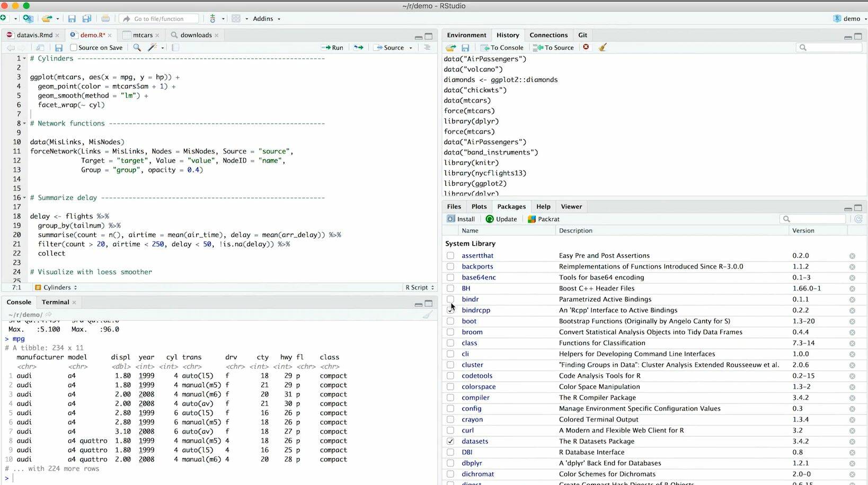
Task: Save history to file icon
Action: (465, 48)
